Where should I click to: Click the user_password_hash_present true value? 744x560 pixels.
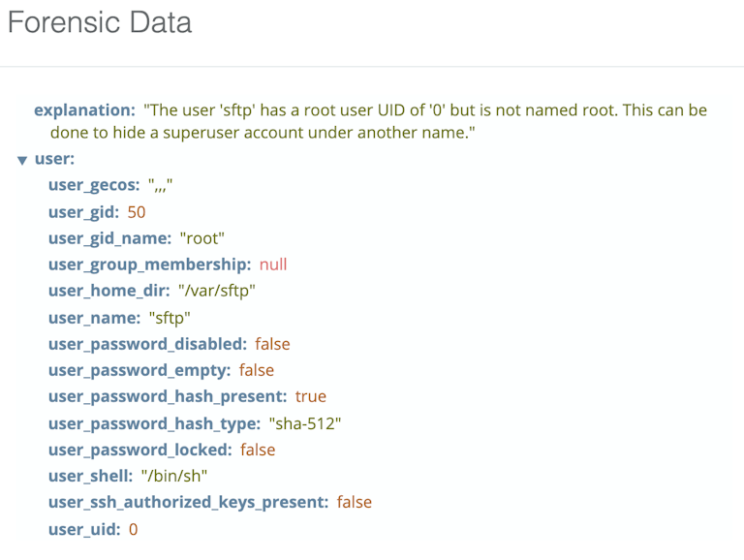coord(311,396)
